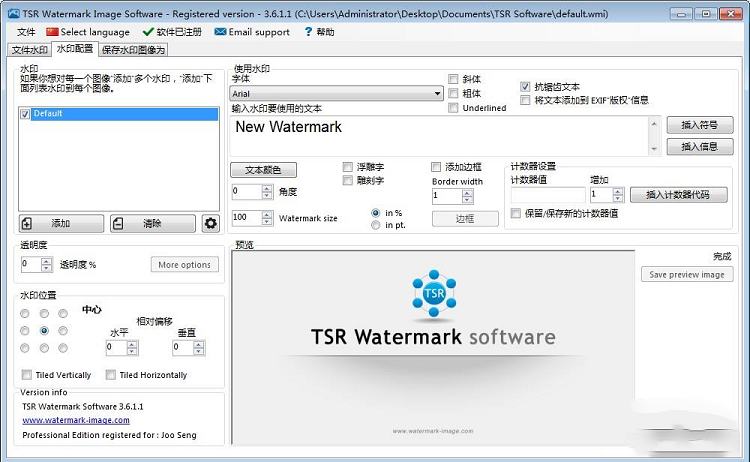Screen dimensions: 750x462
Task: Select top-center watermark position radio button
Action: pyautogui.click(x=44, y=313)
